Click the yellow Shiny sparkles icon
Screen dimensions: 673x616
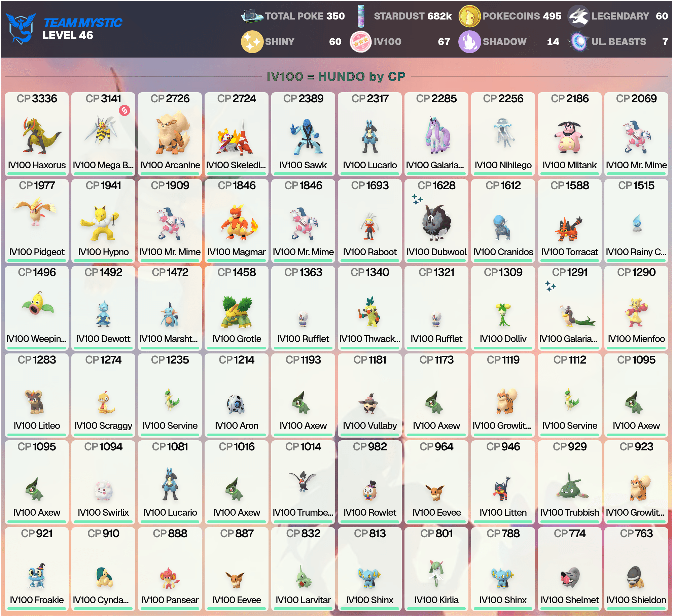click(252, 42)
